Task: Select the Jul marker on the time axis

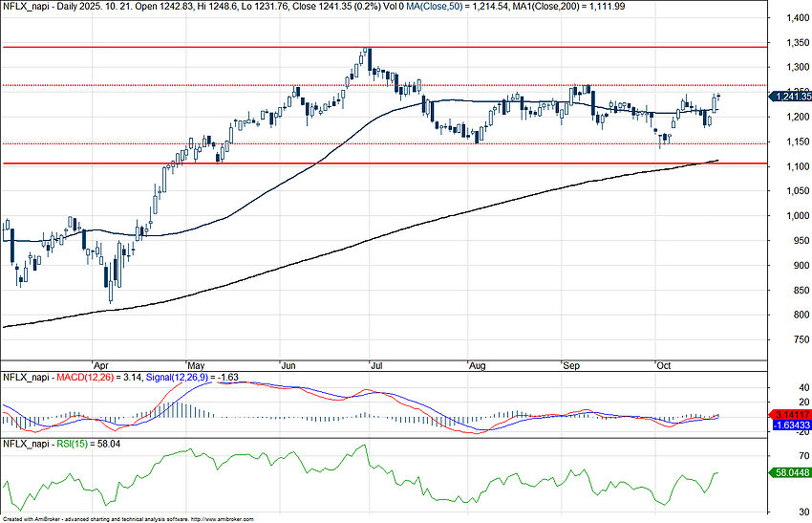Action: tap(379, 365)
